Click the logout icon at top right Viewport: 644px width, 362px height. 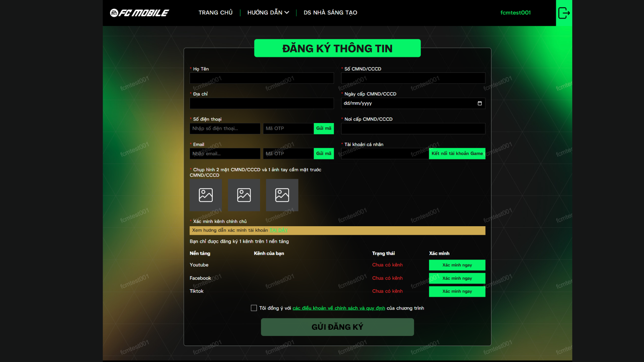coord(564,13)
